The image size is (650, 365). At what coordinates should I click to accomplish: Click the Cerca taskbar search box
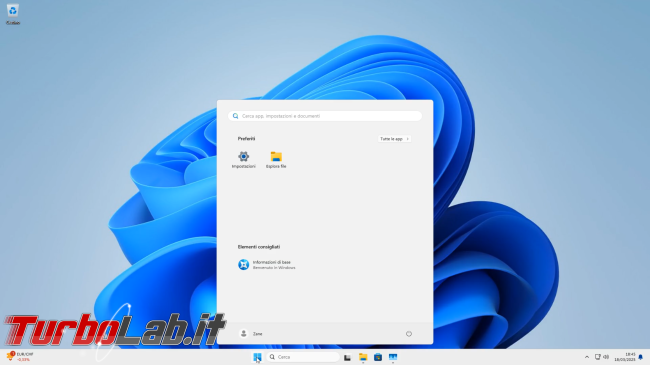tap(303, 357)
